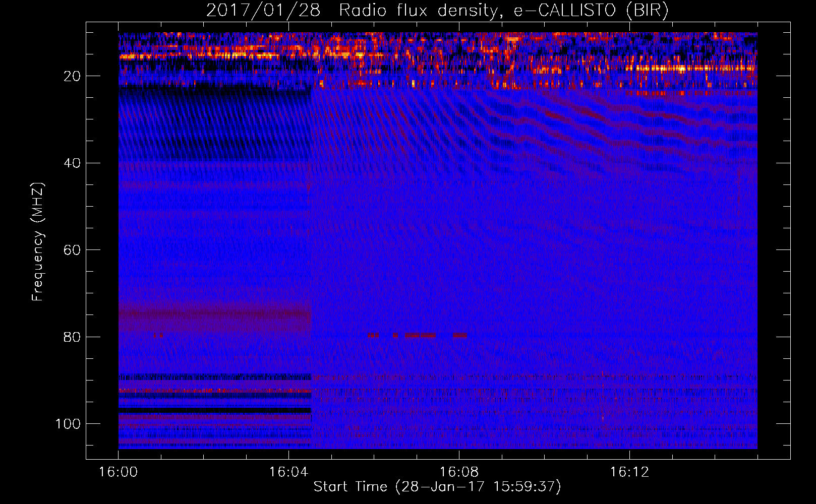Click the 'Frequency (MHZ)' axis label

pyautogui.click(x=38, y=241)
